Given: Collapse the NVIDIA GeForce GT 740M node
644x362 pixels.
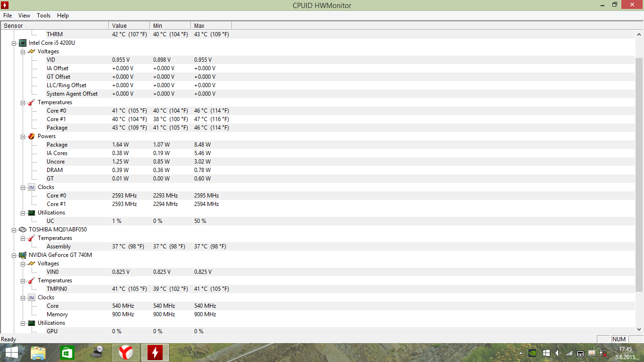Looking at the screenshot, I should coord(14,255).
